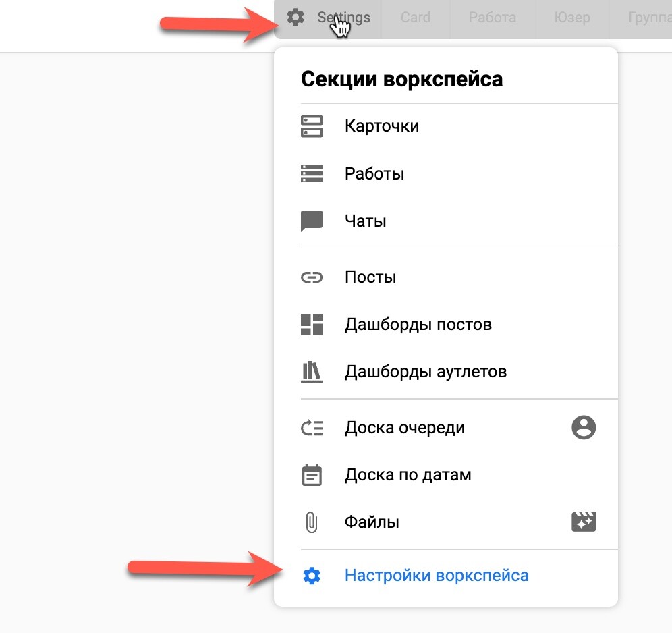
Task: Select the Группа tab
Action: coord(648,18)
